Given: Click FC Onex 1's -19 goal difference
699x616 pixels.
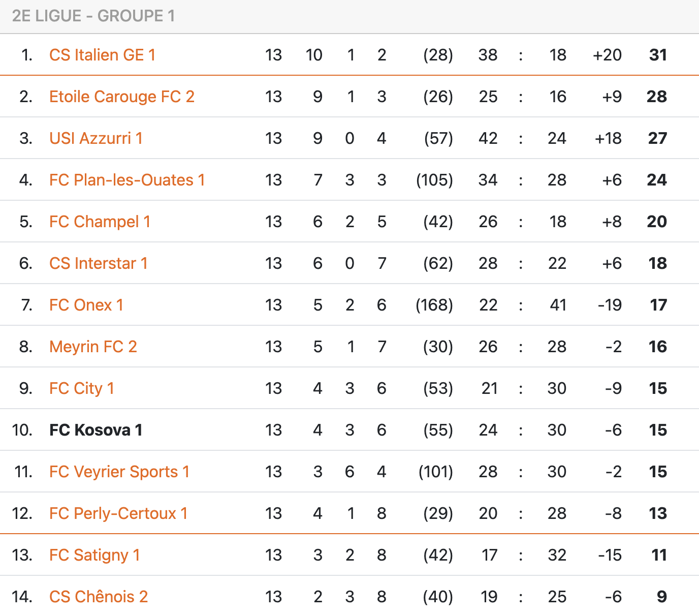Looking at the screenshot, I should [610, 305].
